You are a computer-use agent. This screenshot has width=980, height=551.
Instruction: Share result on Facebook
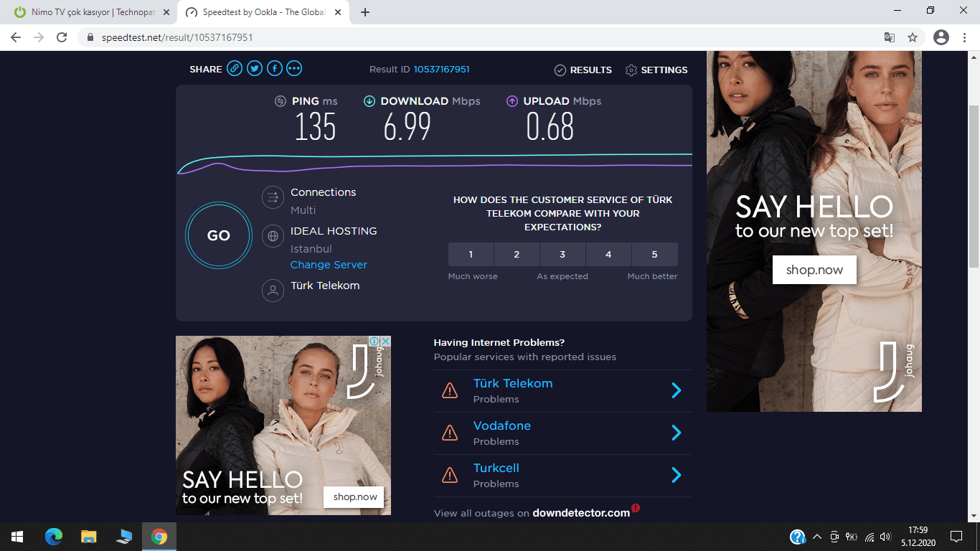[x=274, y=69]
